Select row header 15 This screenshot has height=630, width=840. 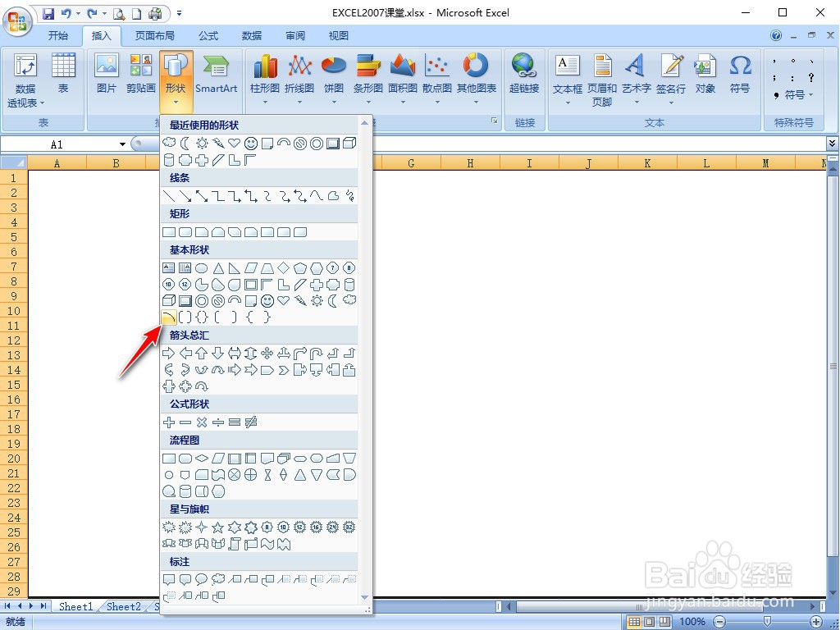(x=14, y=385)
